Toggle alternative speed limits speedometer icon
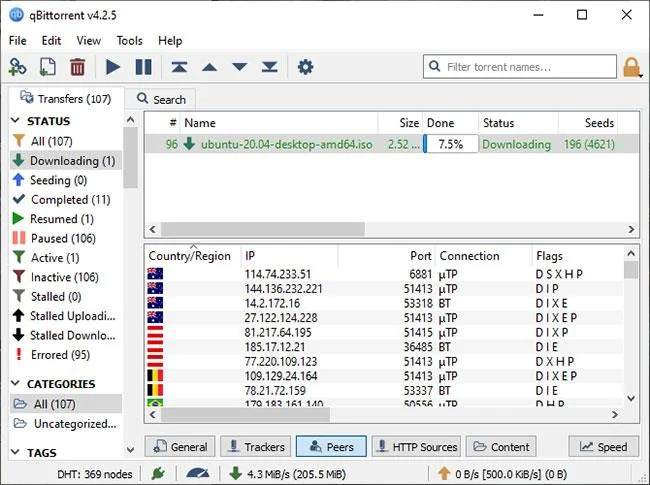Screen dimensions: 650x485 [x=198, y=473]
